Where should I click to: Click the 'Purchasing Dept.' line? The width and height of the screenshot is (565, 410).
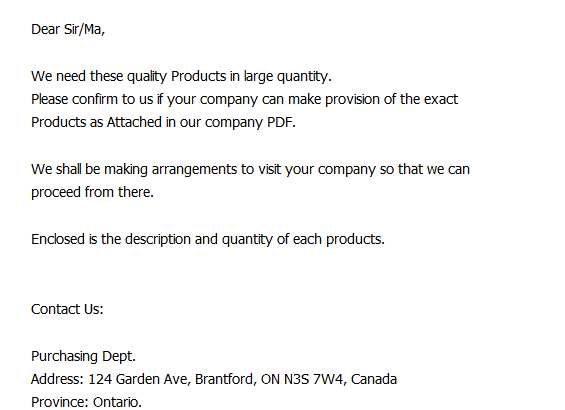(x=83, y=356)
